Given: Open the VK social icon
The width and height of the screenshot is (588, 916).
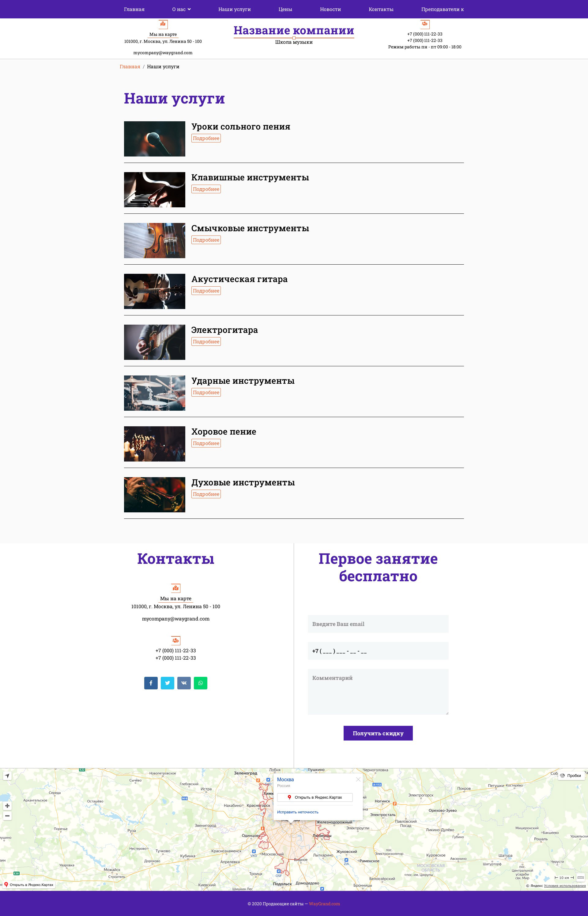Looking at the screenshot, I should pos(184,683).
